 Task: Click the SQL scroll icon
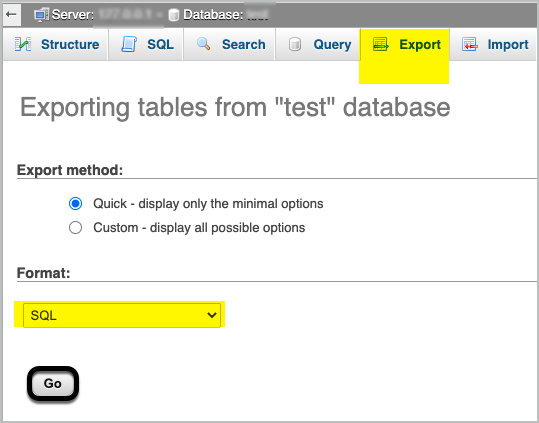pyautogui.click(x=129, y=44)
